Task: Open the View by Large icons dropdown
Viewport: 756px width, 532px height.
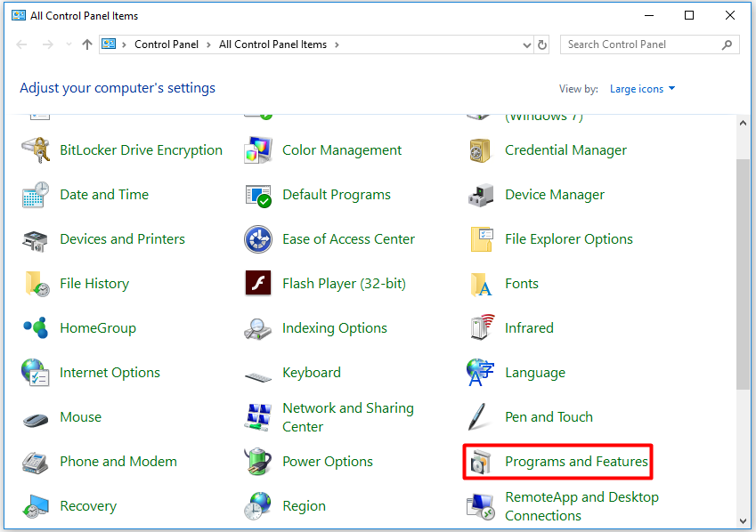Action: pyautogui.click(x=642, y=89)
